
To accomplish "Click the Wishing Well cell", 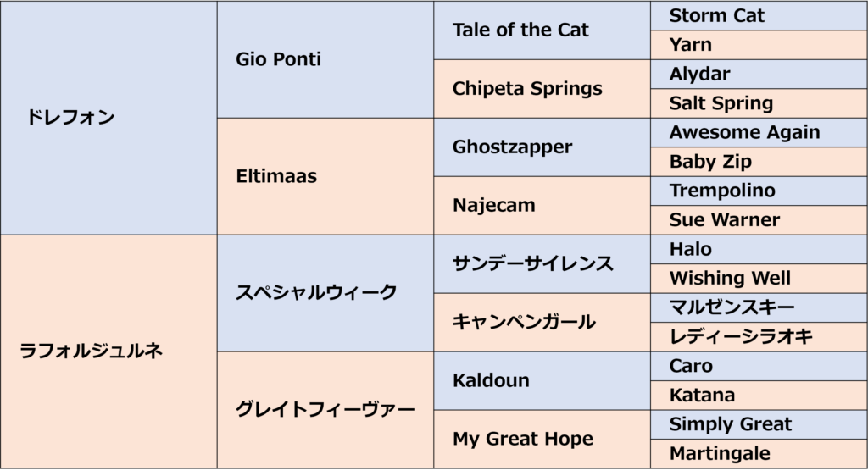I will (759, 278).
